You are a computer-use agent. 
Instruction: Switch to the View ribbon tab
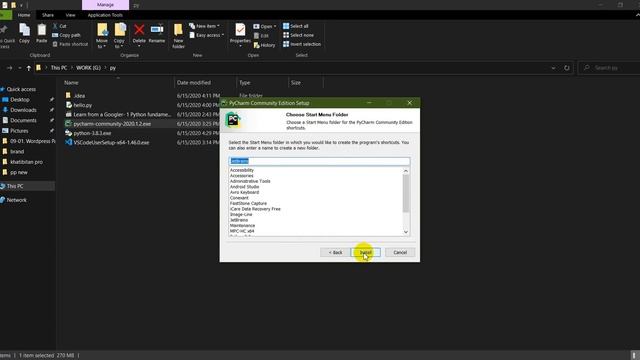pyautogui.click(x=71, y=15)
